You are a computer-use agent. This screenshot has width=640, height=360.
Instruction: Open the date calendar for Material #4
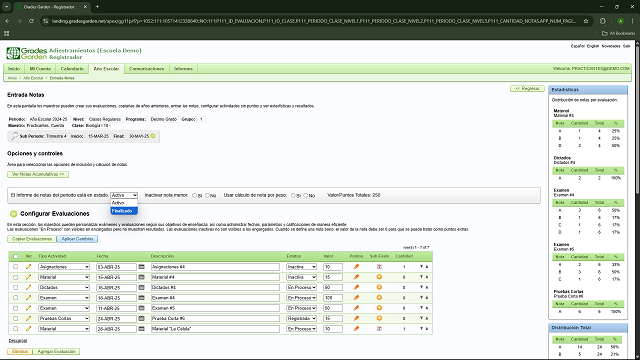(x=141, y=277)
